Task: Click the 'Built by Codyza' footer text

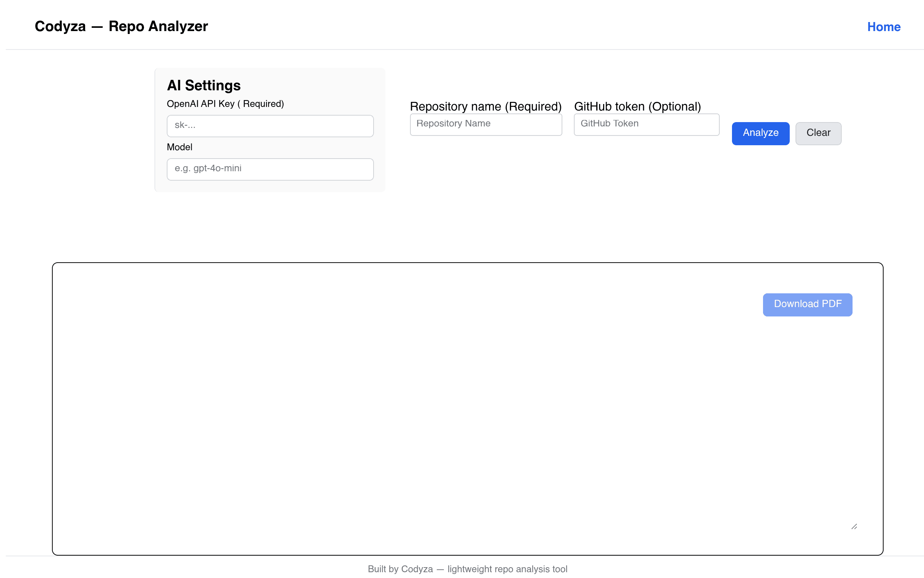Action: [x=467, y=569]
